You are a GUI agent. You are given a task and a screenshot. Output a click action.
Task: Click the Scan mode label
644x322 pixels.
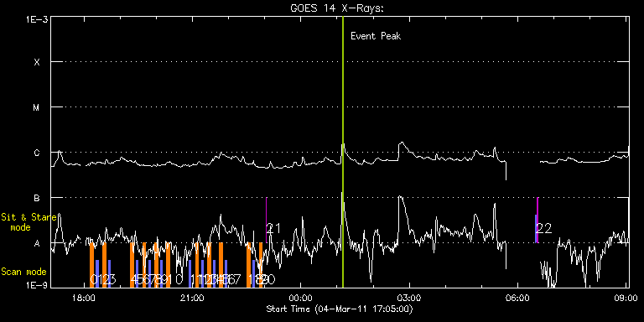point(23,272)
